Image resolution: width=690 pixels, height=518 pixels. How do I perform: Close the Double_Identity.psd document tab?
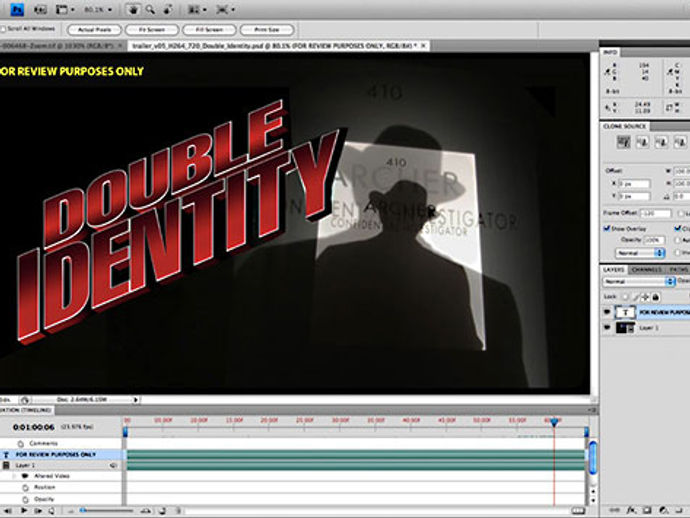(424, 46)
